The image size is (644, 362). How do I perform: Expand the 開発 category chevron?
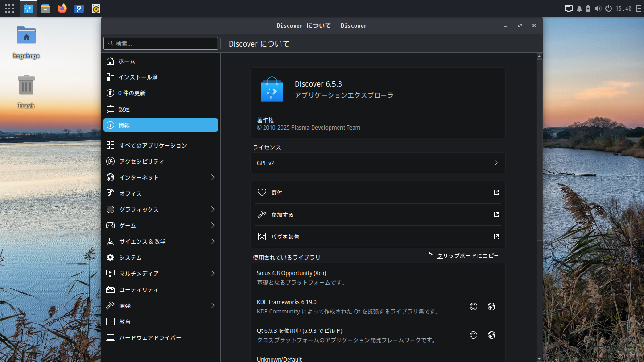click(213, 306)
